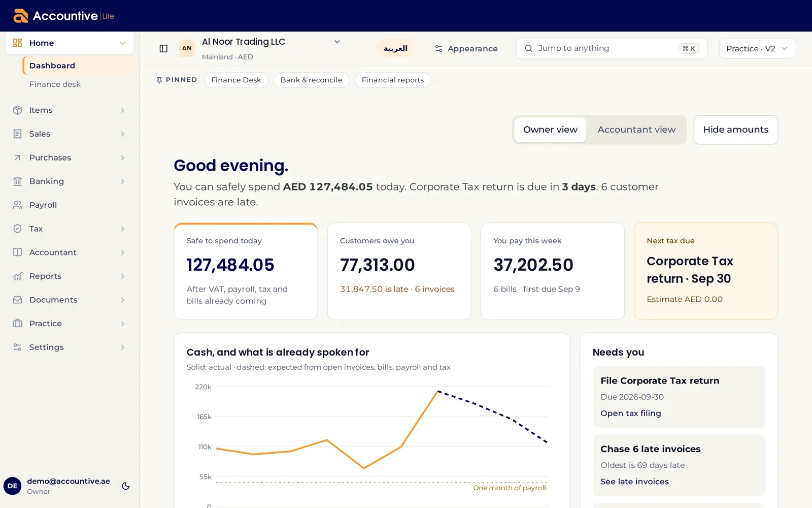Image resolution: width=812 pixels, height=508 pixels.
Task: Click the Tax shield icon
Action: [x=17, y=229]
